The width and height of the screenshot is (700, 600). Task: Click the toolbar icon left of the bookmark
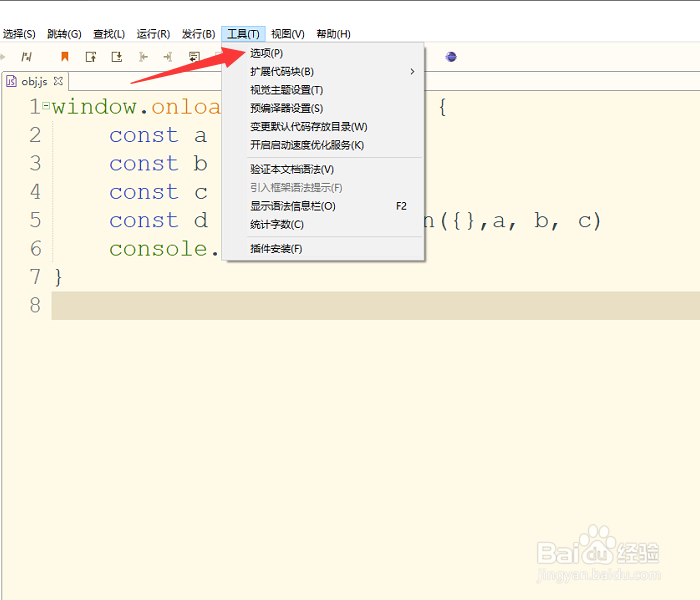click(27, 57)
